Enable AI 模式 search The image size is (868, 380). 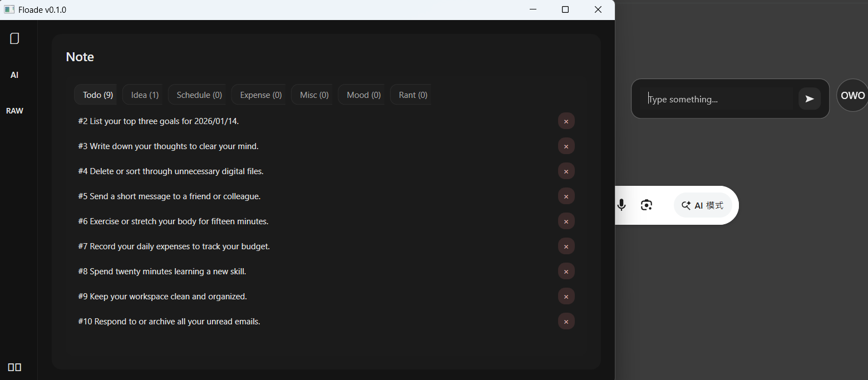[702, 205]
